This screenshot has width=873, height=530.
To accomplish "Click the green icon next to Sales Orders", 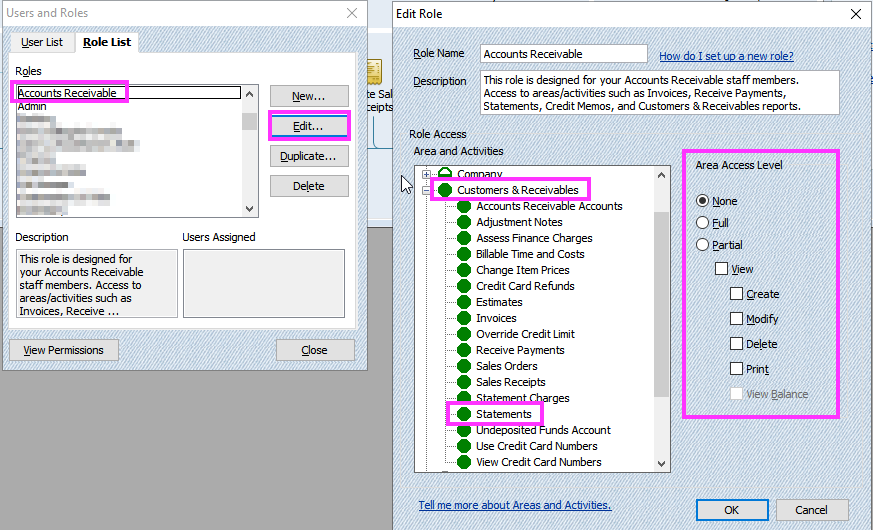I will pyautogui.click(x=464, y=366).
